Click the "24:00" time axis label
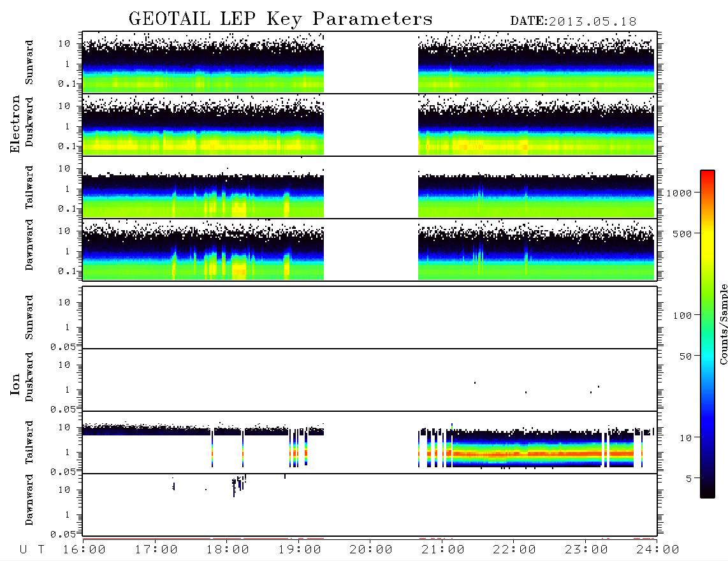This screenshot has width=728, height=561. [658, 550]
